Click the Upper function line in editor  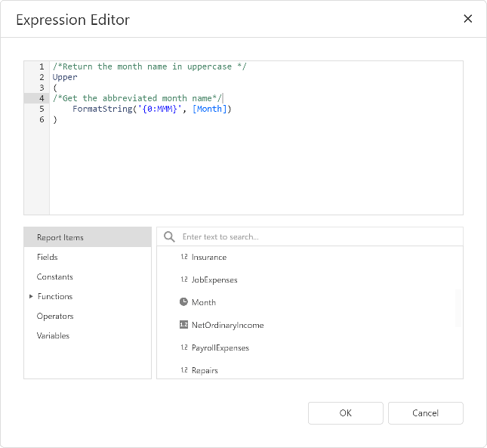[65, 77]
